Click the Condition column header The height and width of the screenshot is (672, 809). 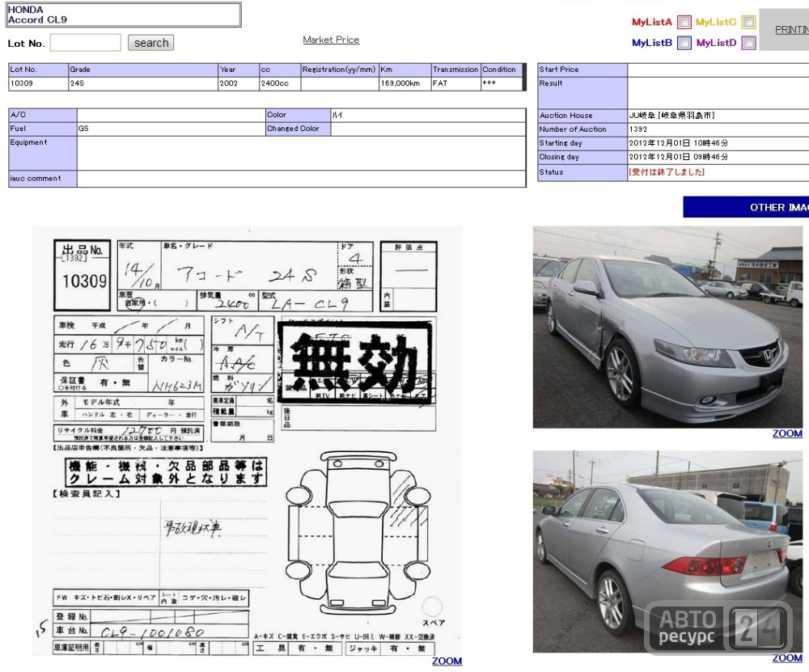click(x=502, y=70)
